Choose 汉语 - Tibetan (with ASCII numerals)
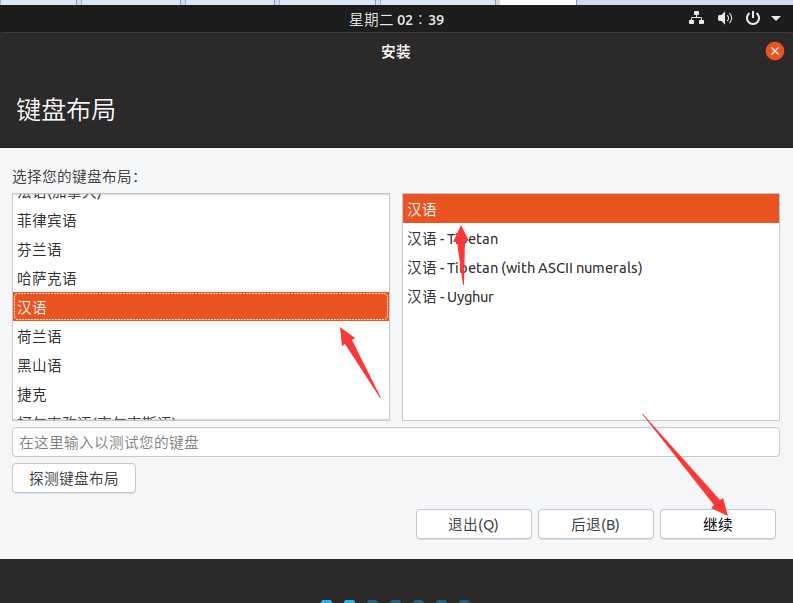793x603 pixels. [x=591, y=267]
